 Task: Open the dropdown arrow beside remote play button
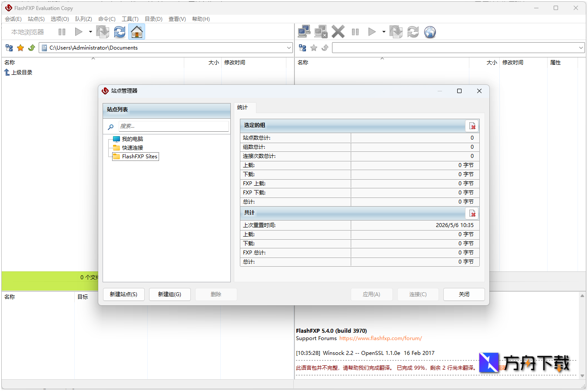click(384, 32)
